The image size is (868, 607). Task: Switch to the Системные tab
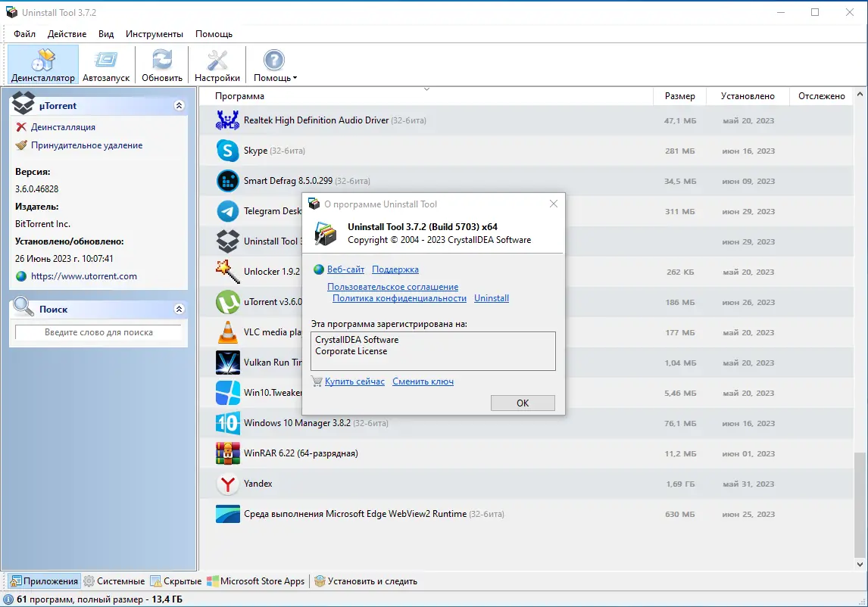pyautogui.click(x=114, y=581)
